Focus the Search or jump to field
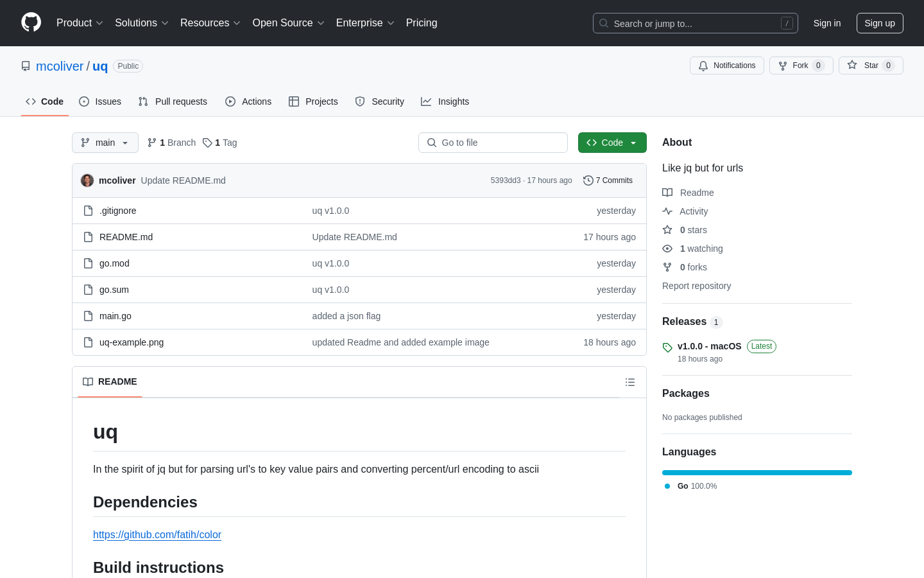924x578 pixels. (x=696, y=23)
